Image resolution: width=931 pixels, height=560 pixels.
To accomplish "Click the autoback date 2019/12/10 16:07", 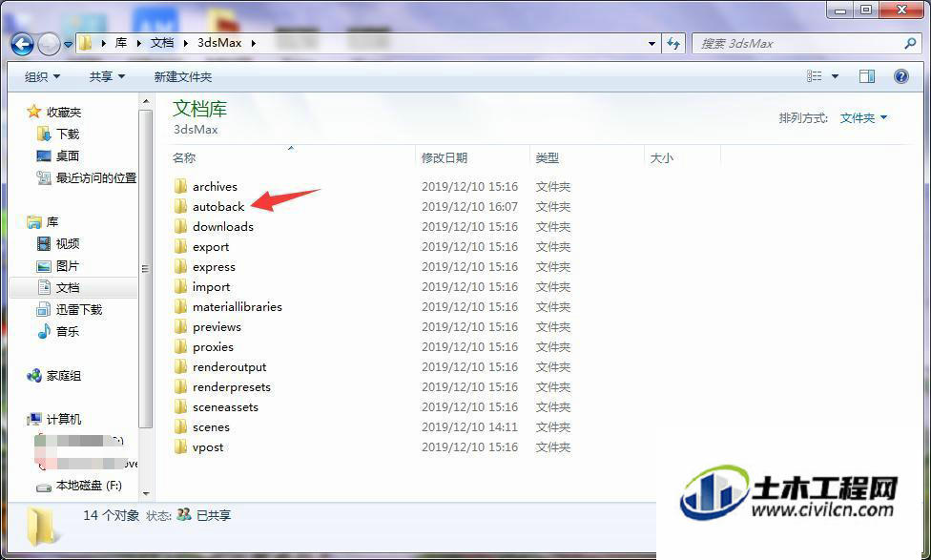I will click(x=469, y=207).
